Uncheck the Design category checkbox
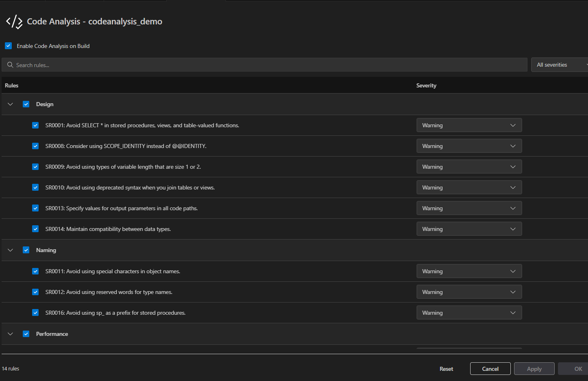The width and height of the screenshot is (588, 381). 26,104
